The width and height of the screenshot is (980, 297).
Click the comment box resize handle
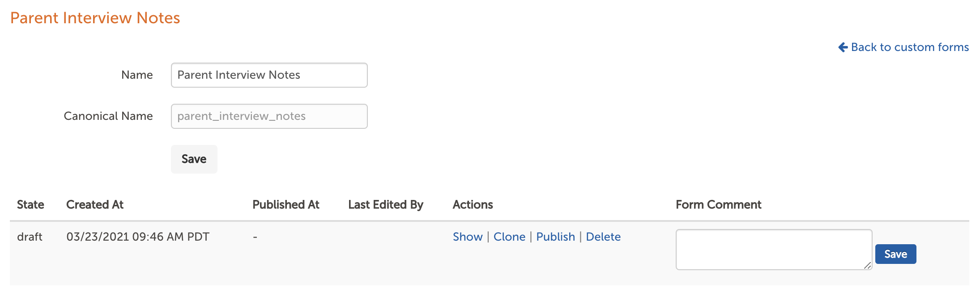pos(867,265)
